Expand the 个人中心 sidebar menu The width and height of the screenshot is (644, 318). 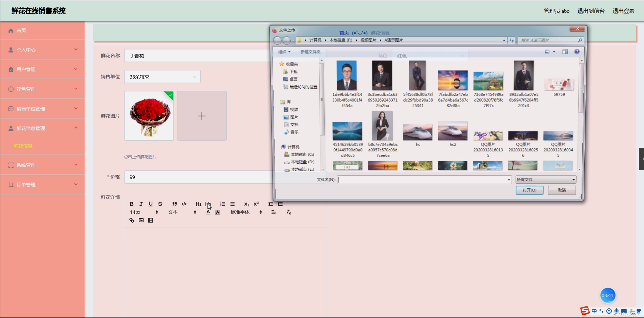point(42,50)
